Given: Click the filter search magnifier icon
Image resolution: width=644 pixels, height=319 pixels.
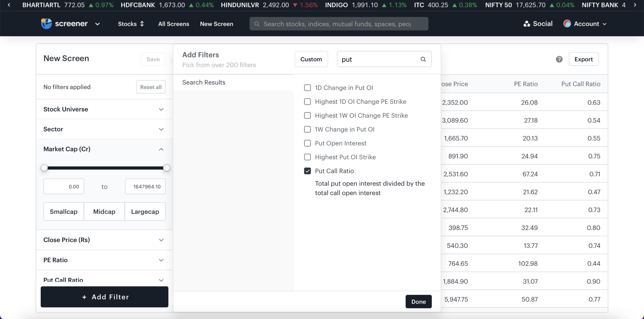Looking at the screenshot, I should click(423, 59).
